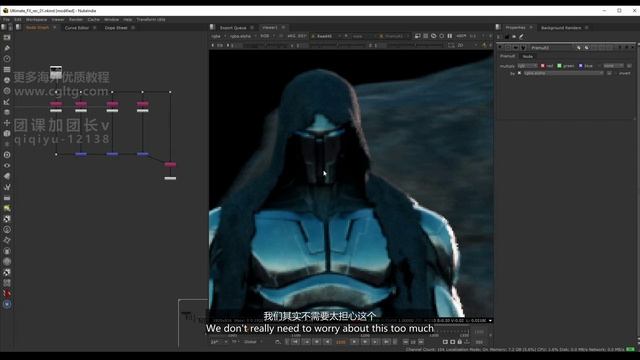
Task: Click the 3D nodes cube icon
Action: [x=7, y=133]
